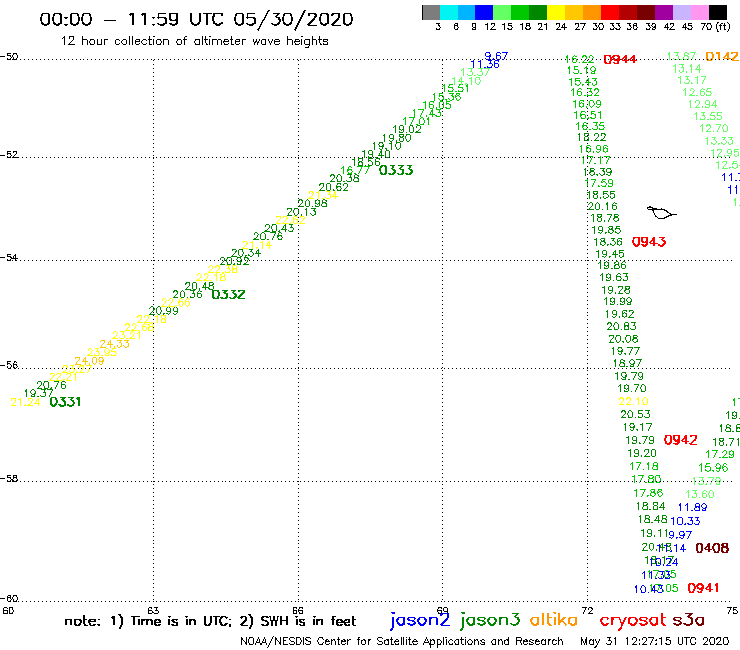Click the longitude axis label 72

pos(588,611)
